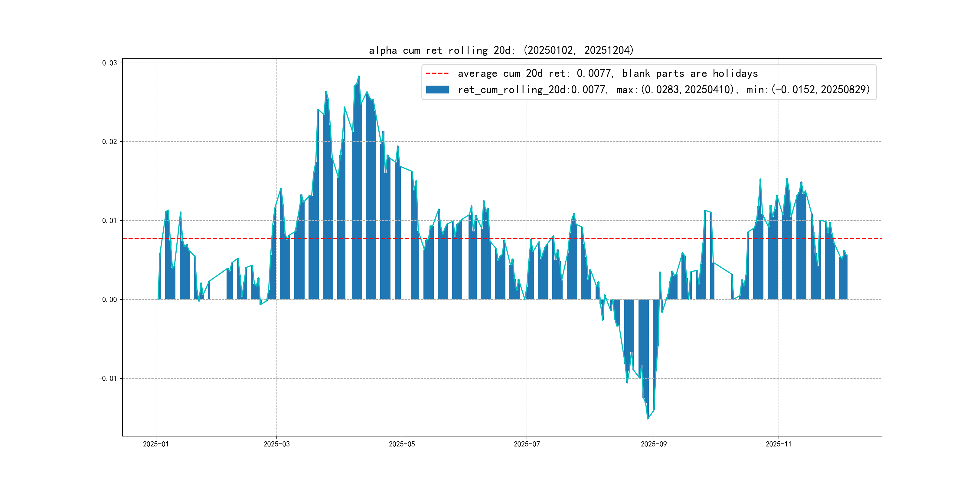This screenshot has width=980, height=490.
Task: Click the 2025-05 x-axis label
Action: pyautogui.click(x=402, y=444)
